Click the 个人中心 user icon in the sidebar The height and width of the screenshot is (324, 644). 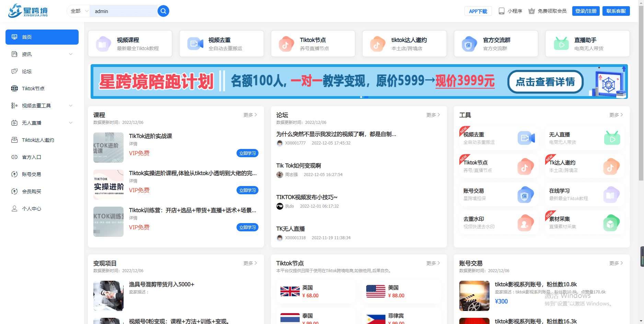(14, 209)
